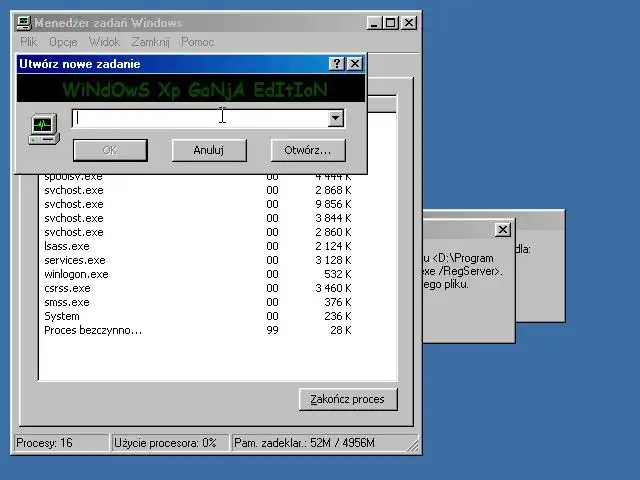Click the Otwórz... button

pos(308,150)
